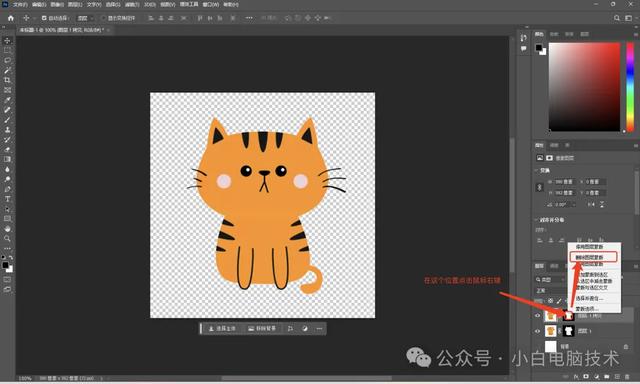This screenshot has height=384, width=640.
Task: Select the black layer mask thumbnail on second layer
Action: click(x=568, y=331)
